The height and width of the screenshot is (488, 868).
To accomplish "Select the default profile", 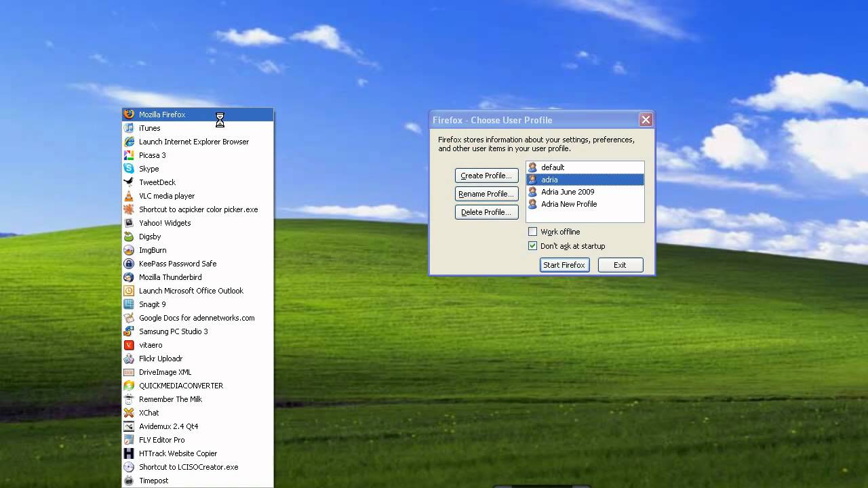I will tap(585, 167).
